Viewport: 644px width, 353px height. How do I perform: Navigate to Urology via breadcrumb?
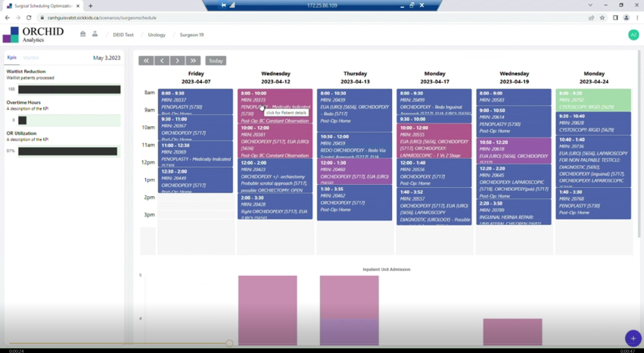click(x=157, y=35)
